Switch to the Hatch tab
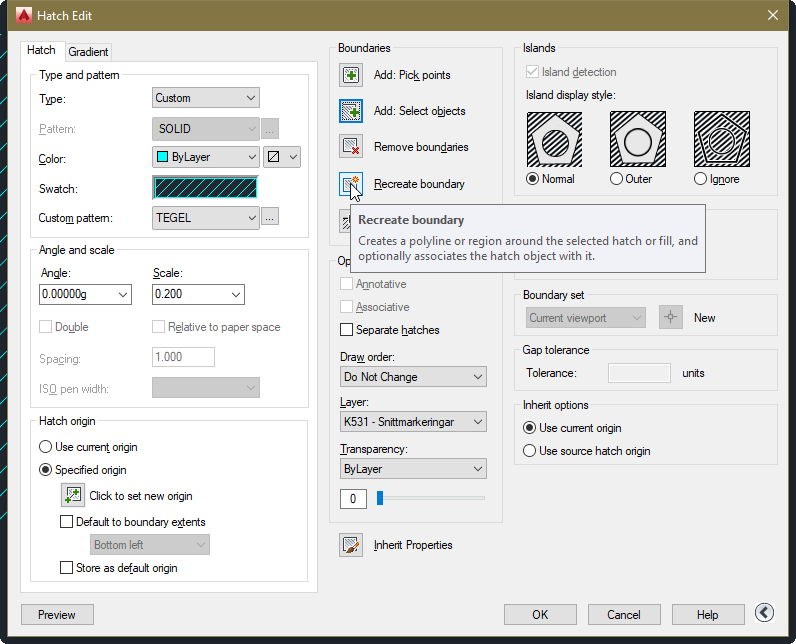 tap(41, 50)
